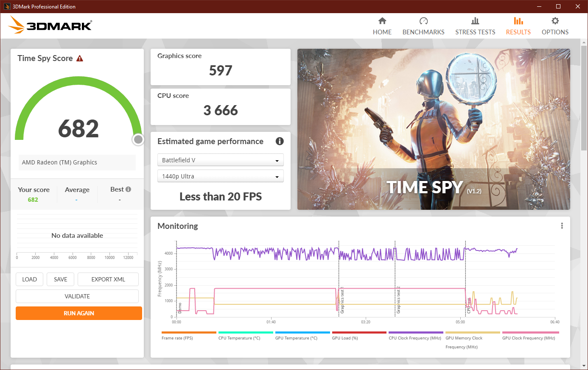Click the green Your score value 682
Screen dimensions: 588x370
33,200
